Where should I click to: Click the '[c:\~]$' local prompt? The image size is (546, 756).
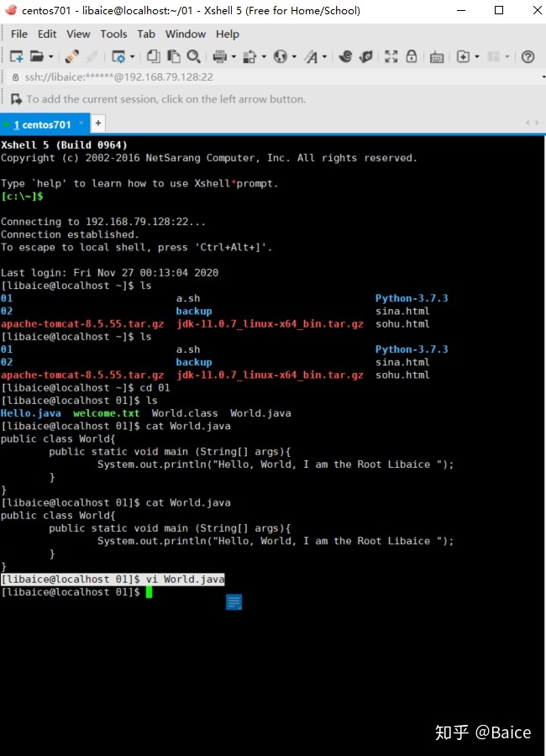coord(22,197)
